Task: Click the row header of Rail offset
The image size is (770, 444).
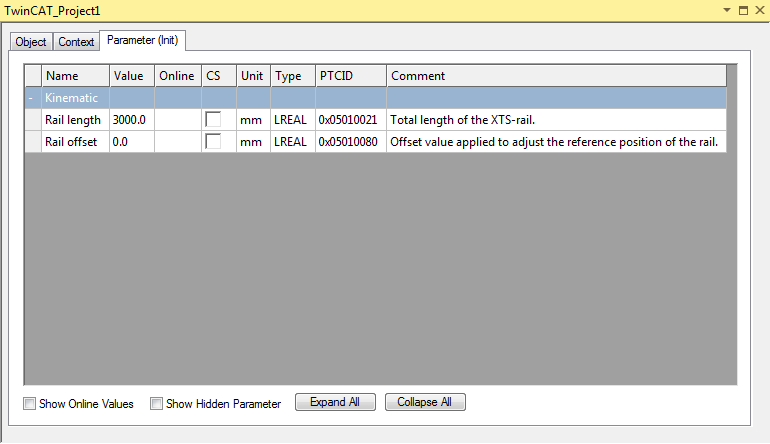Action: tap(33, 142)
